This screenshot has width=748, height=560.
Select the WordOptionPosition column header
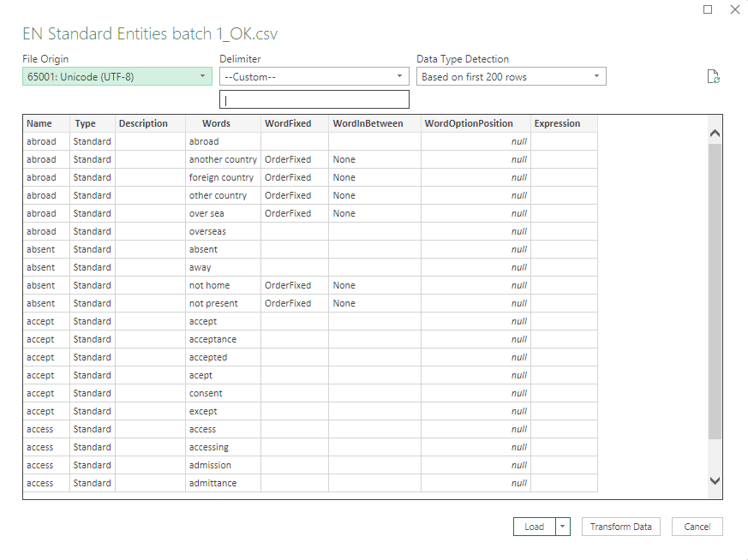tap(469, 123)
